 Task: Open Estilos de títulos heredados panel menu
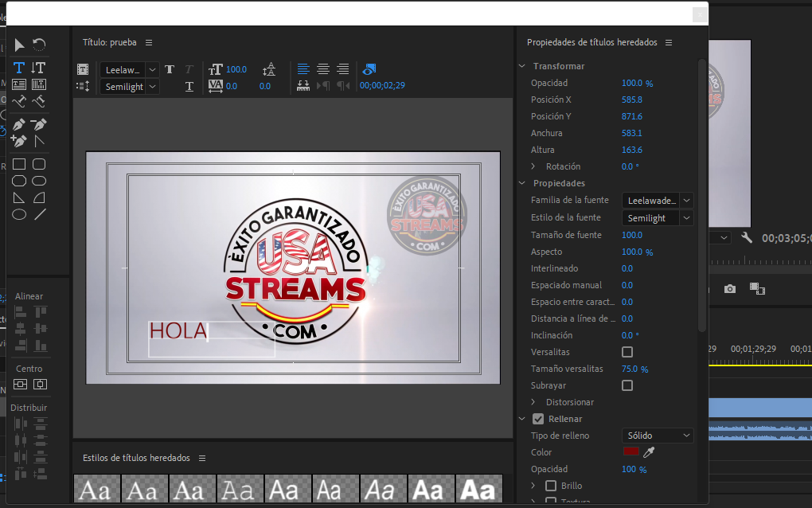(202, 459)
